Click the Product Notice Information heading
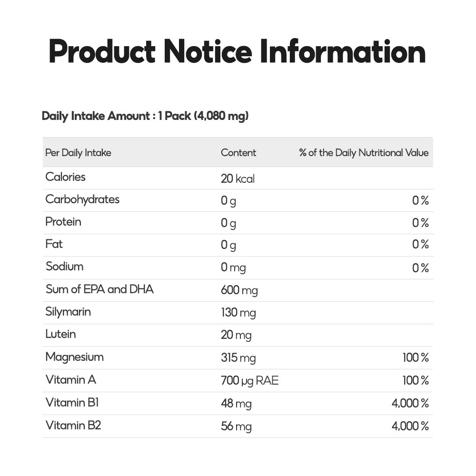Viewport: 476px width, 476px height. 237,52
